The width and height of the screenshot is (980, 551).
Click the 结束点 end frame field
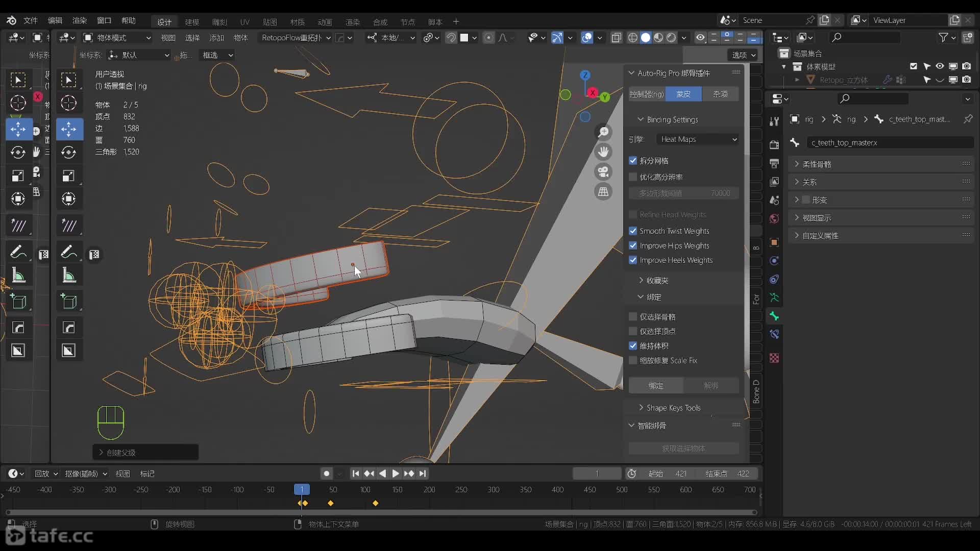coord(727,474)
